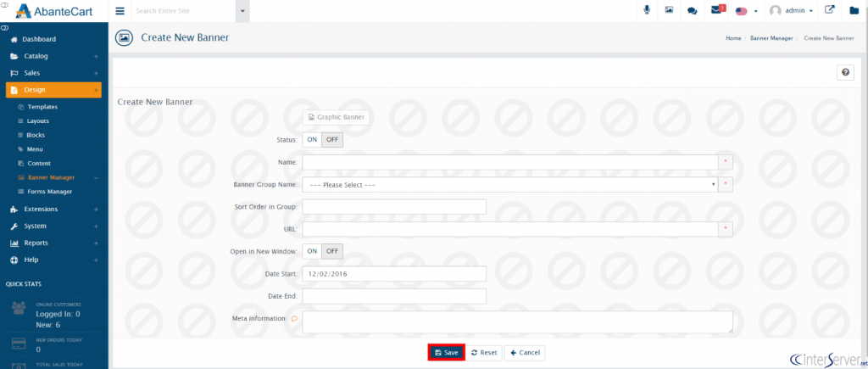Image resolution: width=868 pixels, height=369 pixels.
Task: Open the Banner Group Name dropdown
Action: tap(509, 185)
